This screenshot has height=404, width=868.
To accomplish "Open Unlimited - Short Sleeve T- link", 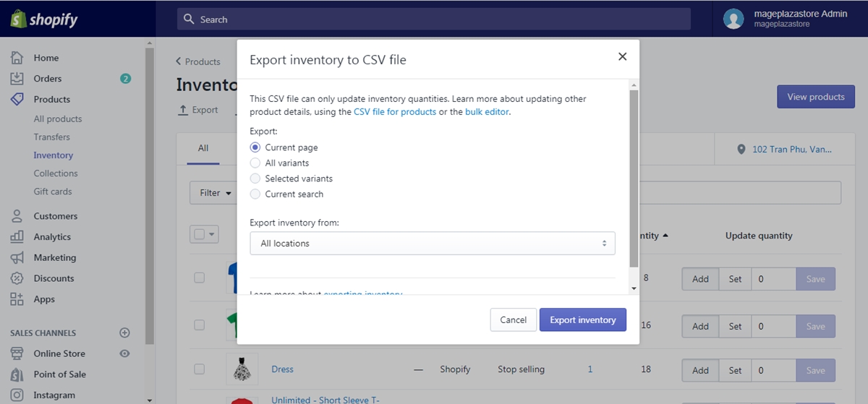I will (x=325, y=400).
